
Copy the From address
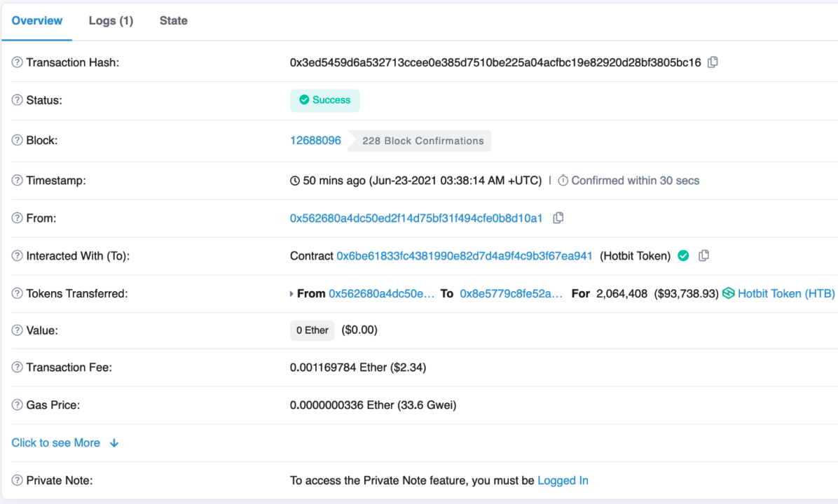[558, 218]
